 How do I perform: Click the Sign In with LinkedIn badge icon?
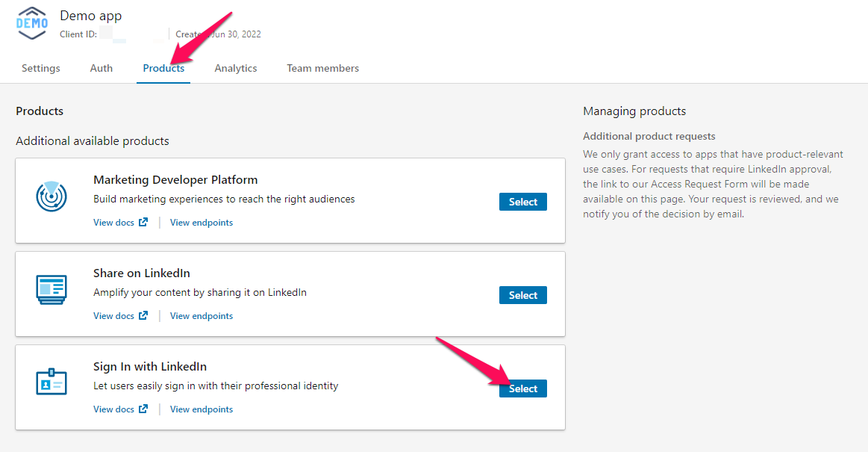(x=51, y=383)
